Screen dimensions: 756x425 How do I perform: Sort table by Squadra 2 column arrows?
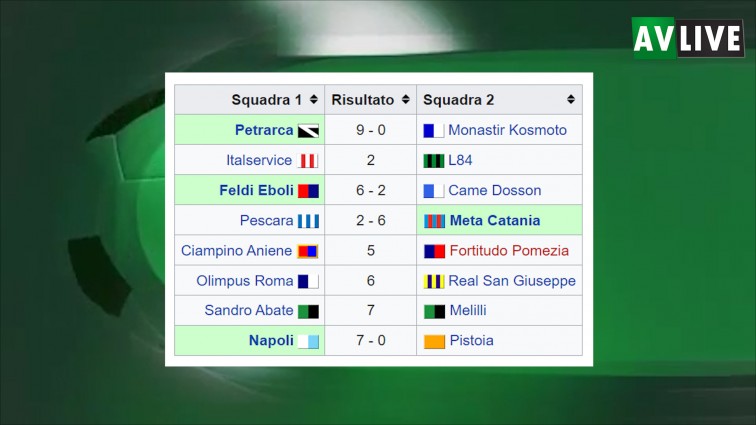tap(571, 99)
